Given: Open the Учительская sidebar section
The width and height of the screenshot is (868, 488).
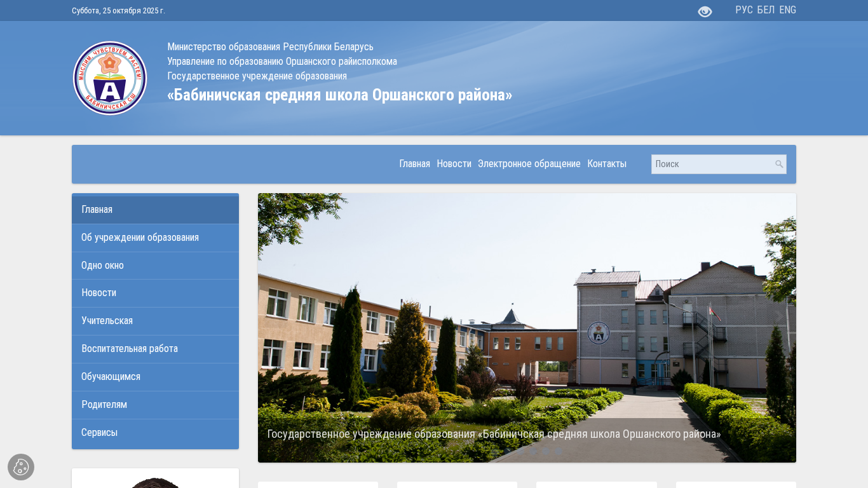Looking at the screenshot, I should tap(155, 321).
